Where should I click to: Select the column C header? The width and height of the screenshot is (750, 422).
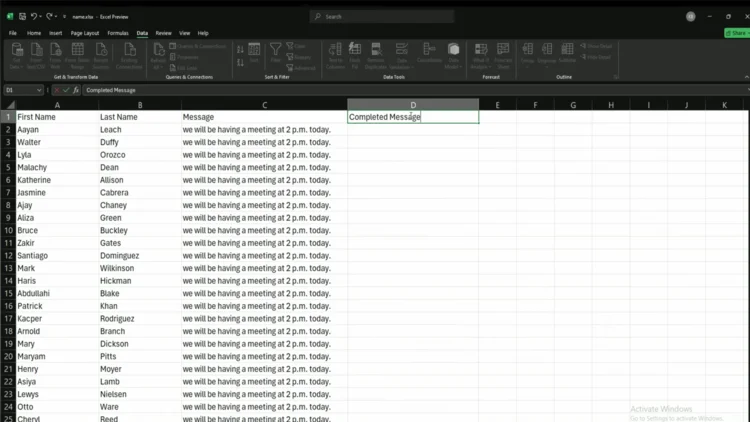point(265,105)
